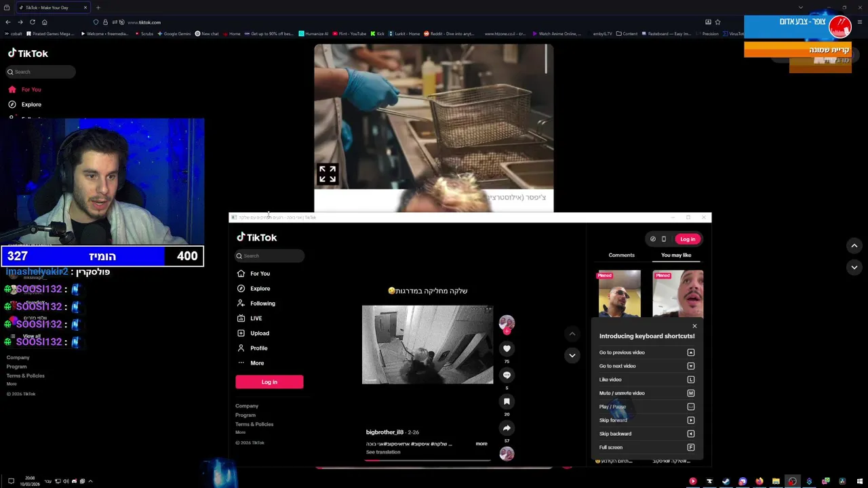Open first pinned thumbnail with sunglasses man
868x488 pixels.
(619, 293)
